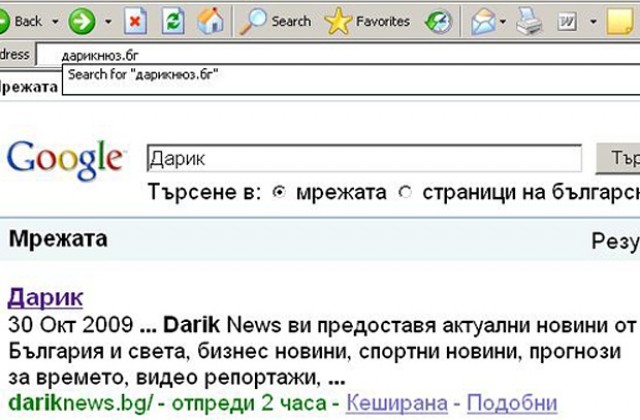The height and width of the screenshot is (420, 640).
Task: Select the мрежата radio button
Action: pos(280,192)
